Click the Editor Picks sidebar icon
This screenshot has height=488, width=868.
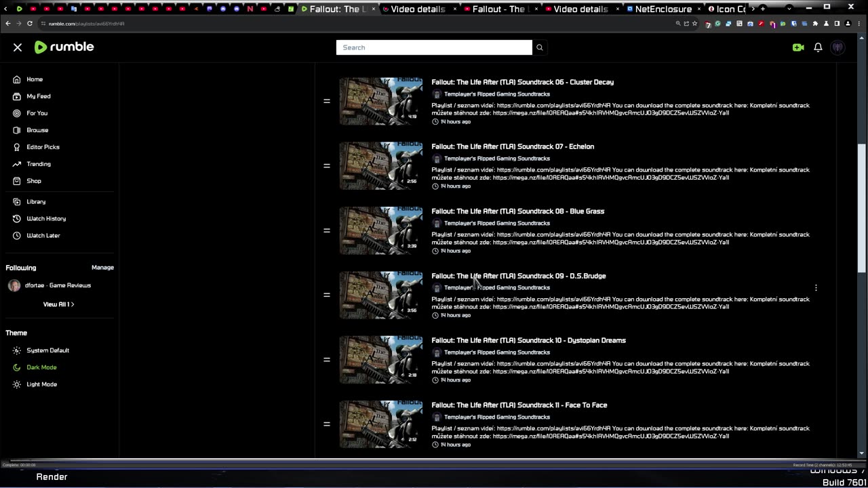pyautogui.click(x=17, y=147)
